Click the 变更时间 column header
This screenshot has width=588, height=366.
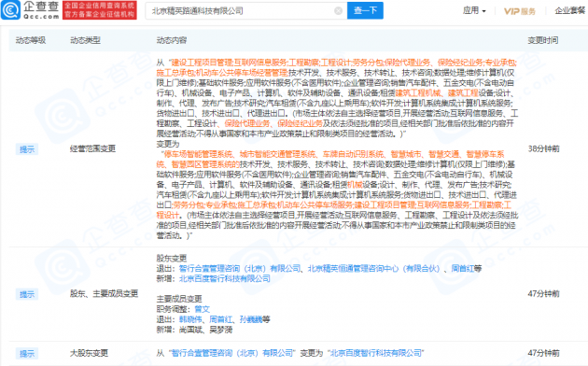click(542, 40)
